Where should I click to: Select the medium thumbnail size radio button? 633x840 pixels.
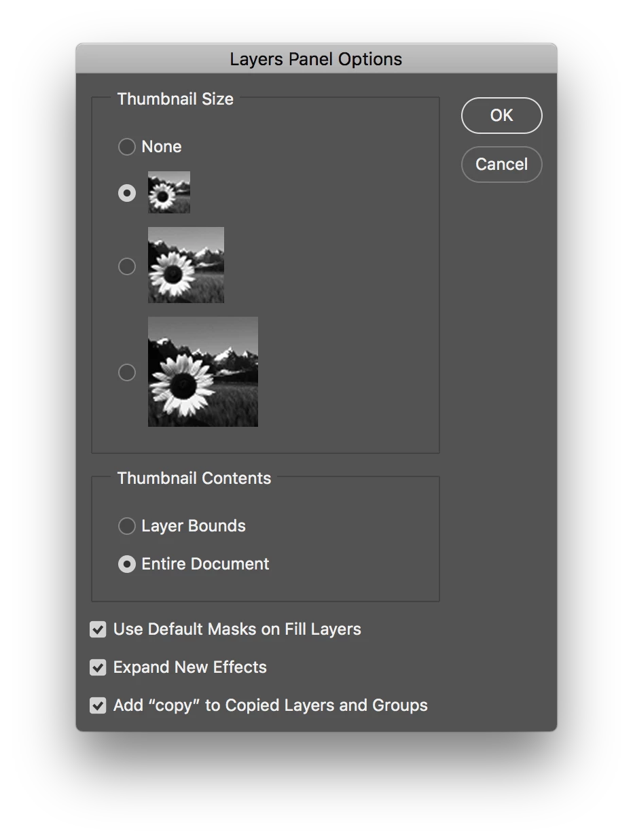127,266
